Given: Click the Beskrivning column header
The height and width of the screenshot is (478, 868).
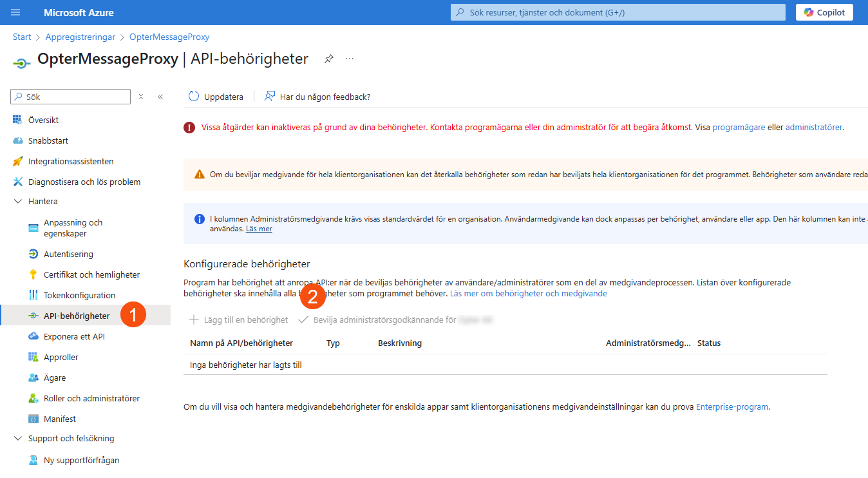Looking at the screenshot, I should point(400,343).
